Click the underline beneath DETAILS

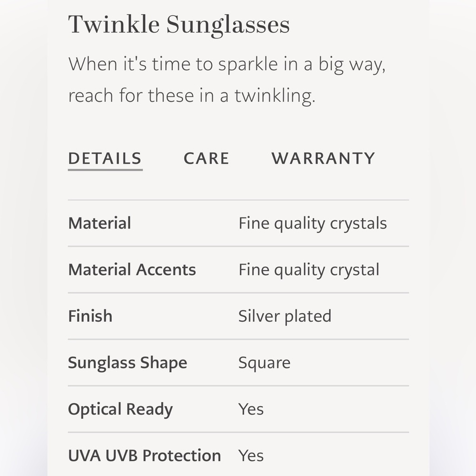pos(105,170)
